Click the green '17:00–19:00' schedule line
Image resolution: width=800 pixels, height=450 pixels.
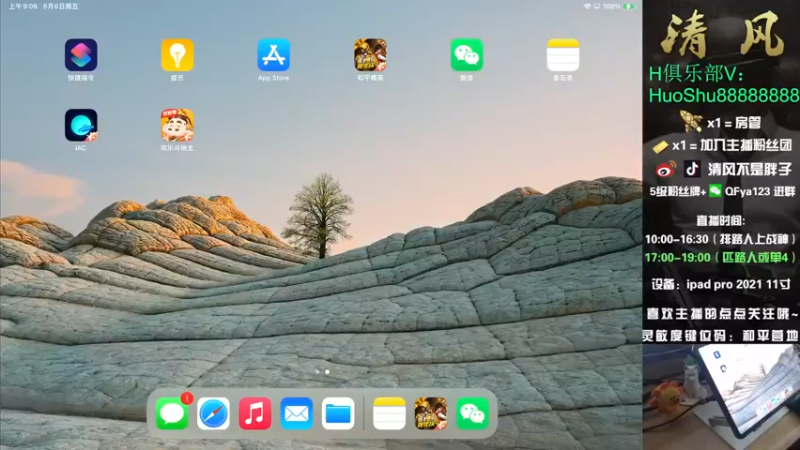pyautogui.click(x=721, y=258)
